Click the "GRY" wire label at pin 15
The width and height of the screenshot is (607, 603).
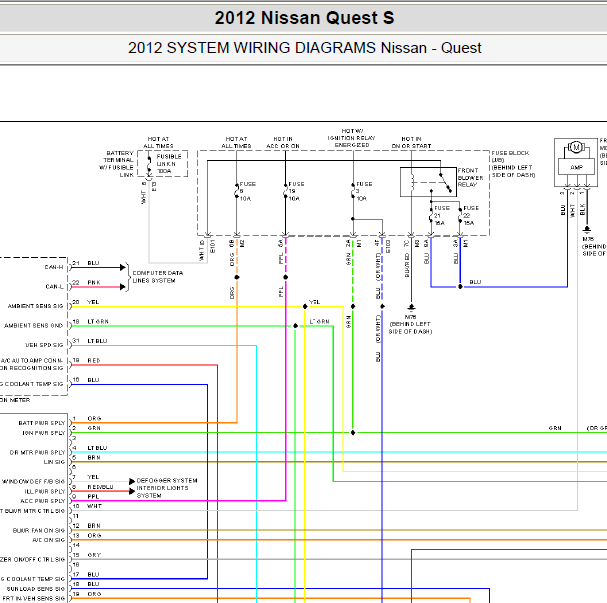(94, 555)
